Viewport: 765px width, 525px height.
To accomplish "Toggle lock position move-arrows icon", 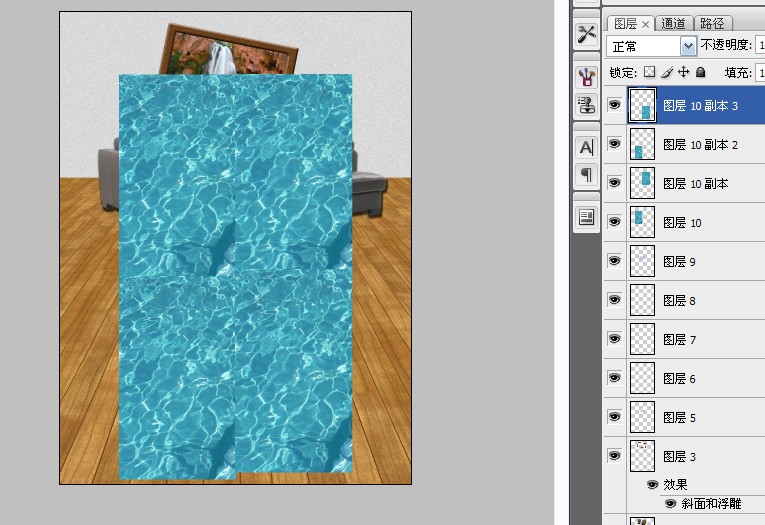I will [x=684, y=72].
